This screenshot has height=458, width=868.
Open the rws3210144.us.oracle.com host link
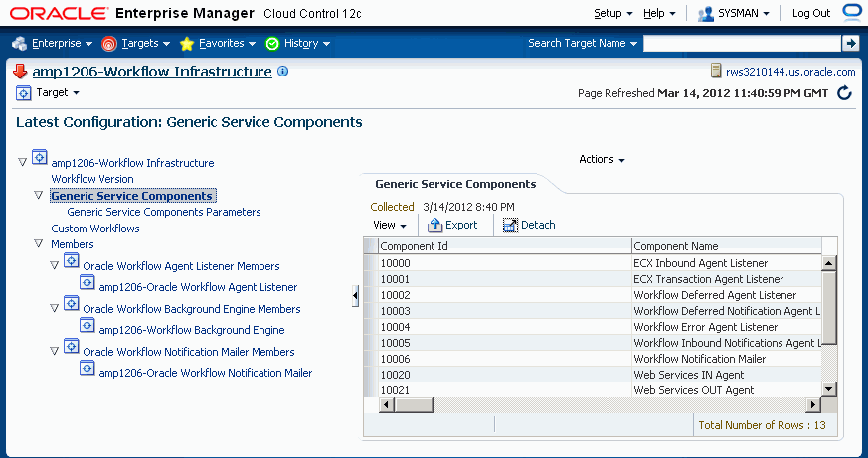[x=790, y=72]
